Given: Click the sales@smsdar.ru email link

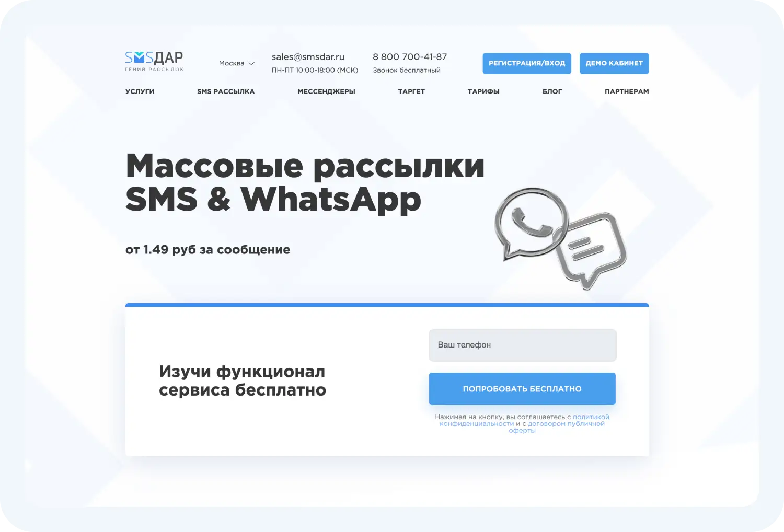Looking at the screenshot, I should [308, 57].
